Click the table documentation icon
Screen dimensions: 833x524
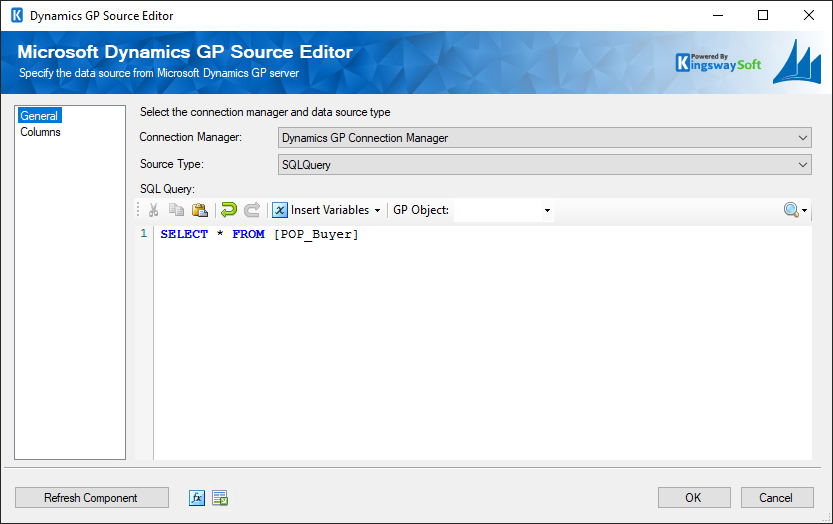pyautogui.click(x=220, y=498)
